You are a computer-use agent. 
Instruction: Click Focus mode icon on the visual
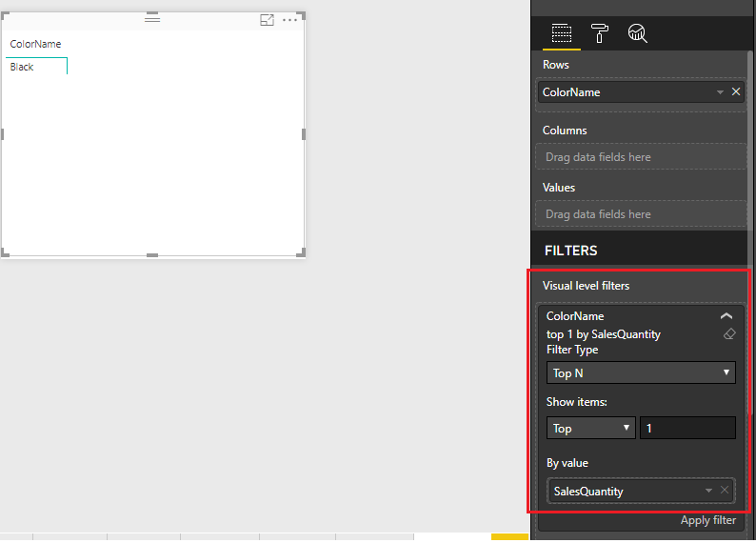(267, 20)
